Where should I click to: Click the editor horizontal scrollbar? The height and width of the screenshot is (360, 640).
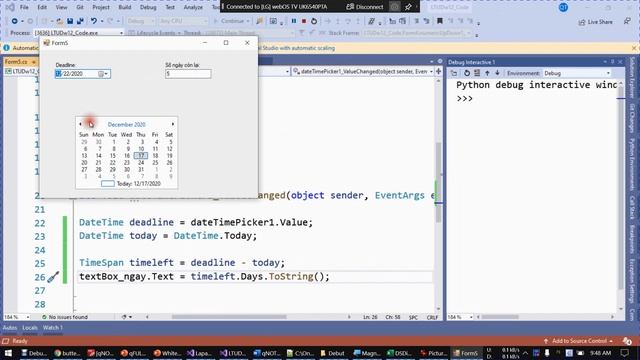coord(229,317)
